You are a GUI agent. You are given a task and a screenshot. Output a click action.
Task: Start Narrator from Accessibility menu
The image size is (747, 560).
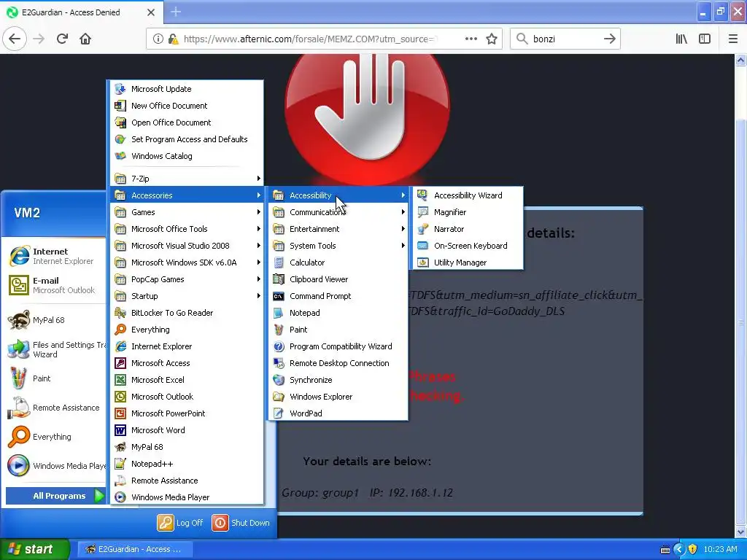pos(468,228)
